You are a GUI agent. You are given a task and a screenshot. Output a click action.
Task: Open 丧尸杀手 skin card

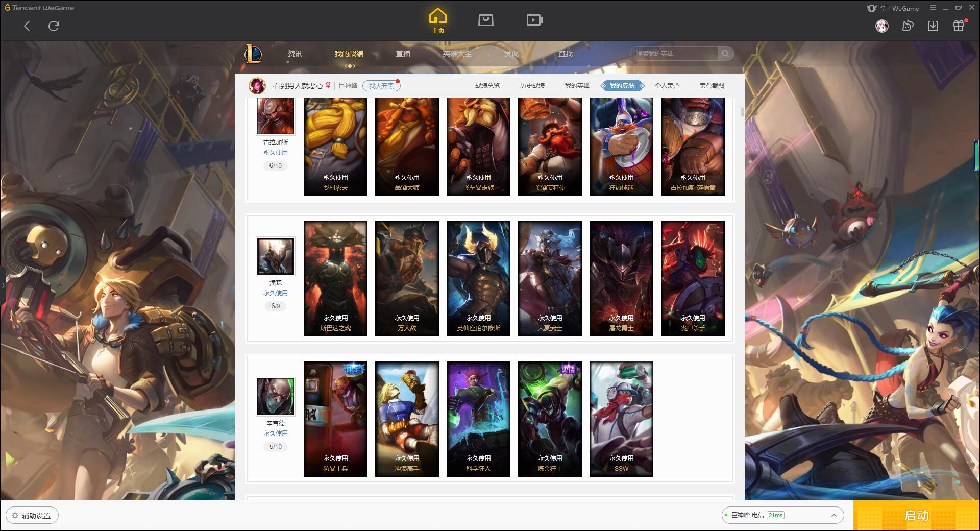(x=693, y=278)
